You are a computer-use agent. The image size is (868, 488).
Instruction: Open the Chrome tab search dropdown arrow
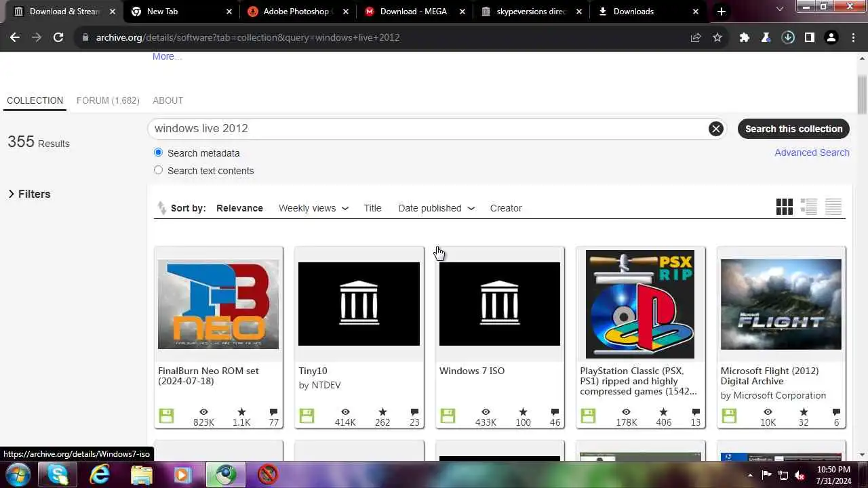[780, 9]
